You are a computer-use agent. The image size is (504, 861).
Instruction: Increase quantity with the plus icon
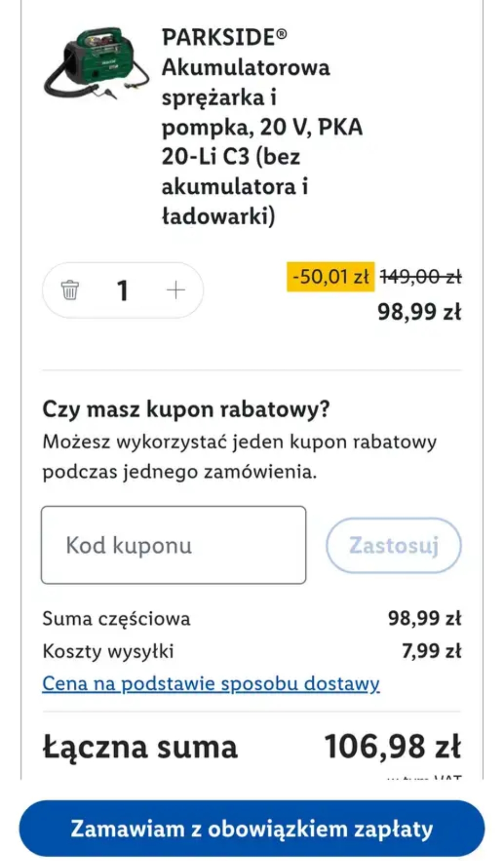(x=175, y=290)
